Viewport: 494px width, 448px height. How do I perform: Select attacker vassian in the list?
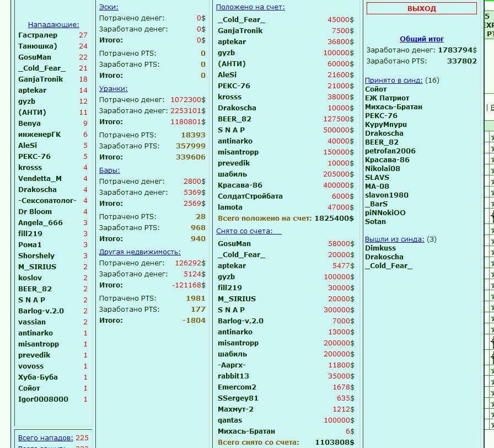point(32,322)
